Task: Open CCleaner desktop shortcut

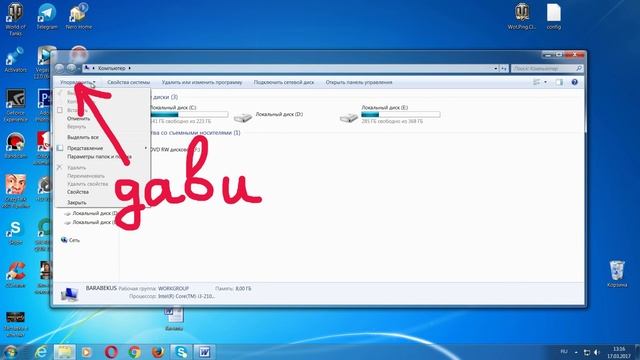Action: pyautogui.click(x=15, y=275)
